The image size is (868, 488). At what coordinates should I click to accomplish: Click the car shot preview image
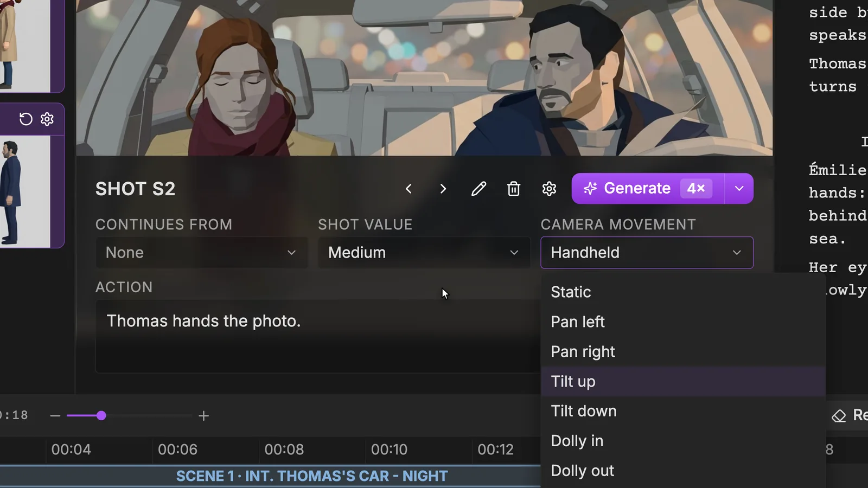pos(424,78)
